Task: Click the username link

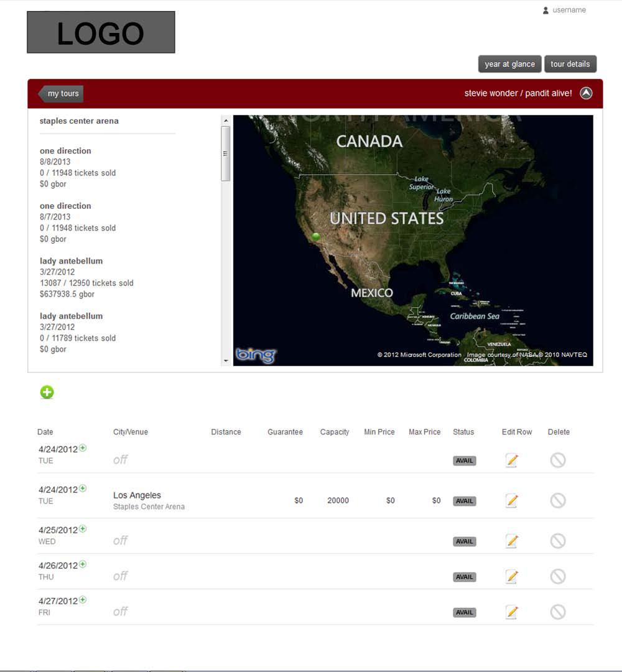Action: coord(569,10)
